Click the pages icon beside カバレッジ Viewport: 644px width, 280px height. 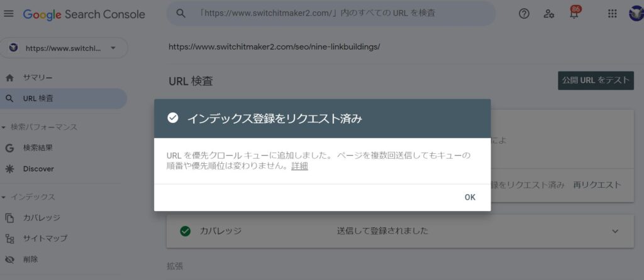pyautogui.click(x=10, y=218)
